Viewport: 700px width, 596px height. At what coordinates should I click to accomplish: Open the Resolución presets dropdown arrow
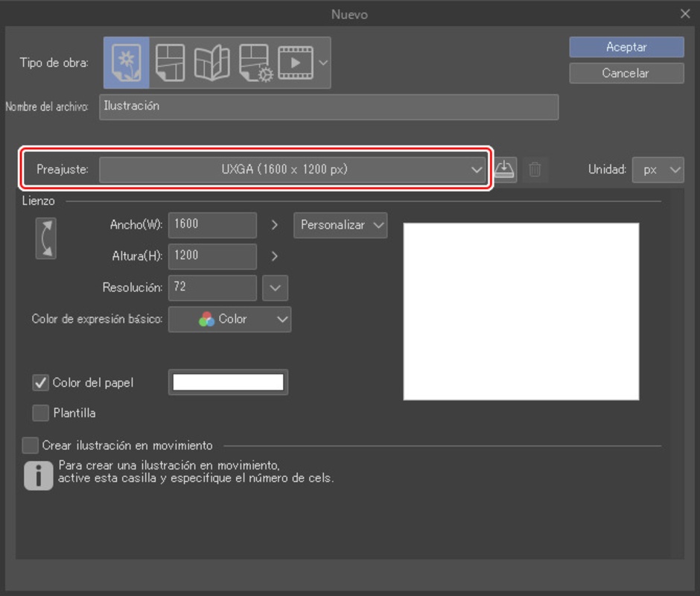tap(276, 288)
